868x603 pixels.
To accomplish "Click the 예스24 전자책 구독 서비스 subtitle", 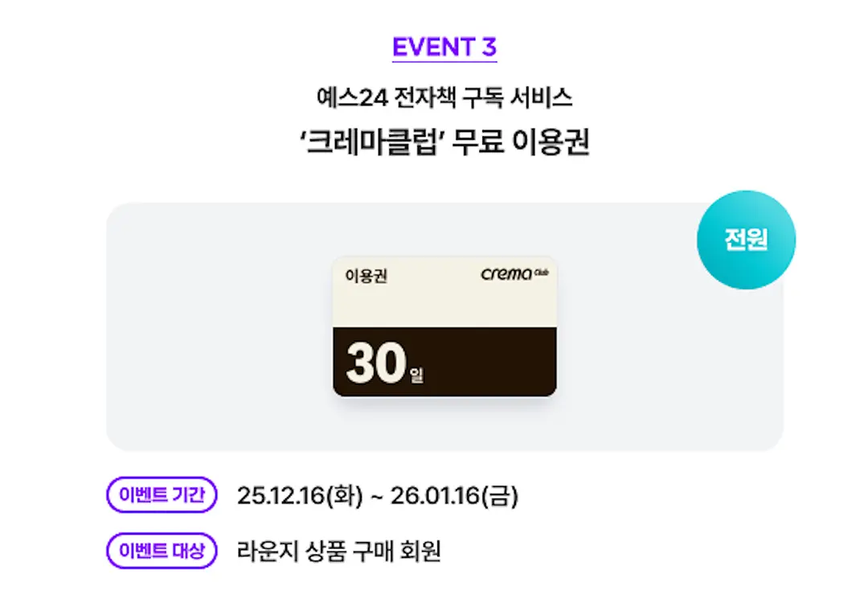I will [x=444, y=98].
